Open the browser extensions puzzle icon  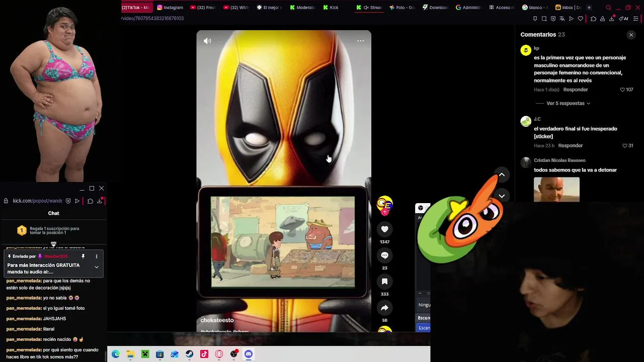click(x=593, y=19)
